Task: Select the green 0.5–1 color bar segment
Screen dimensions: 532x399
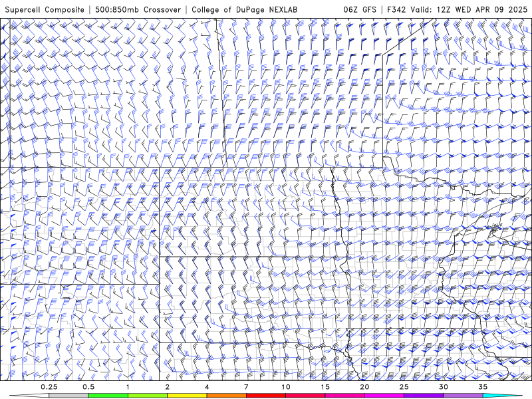Action: click(x=108, y=396)
